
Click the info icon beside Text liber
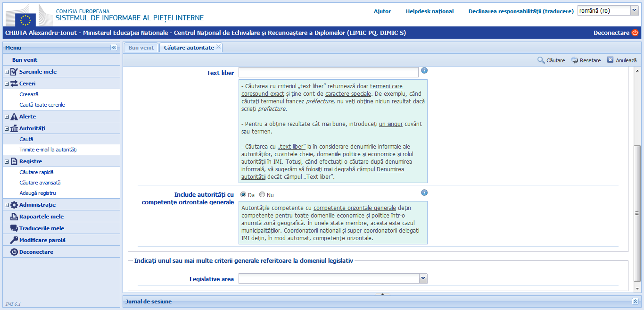coord(424,71)
